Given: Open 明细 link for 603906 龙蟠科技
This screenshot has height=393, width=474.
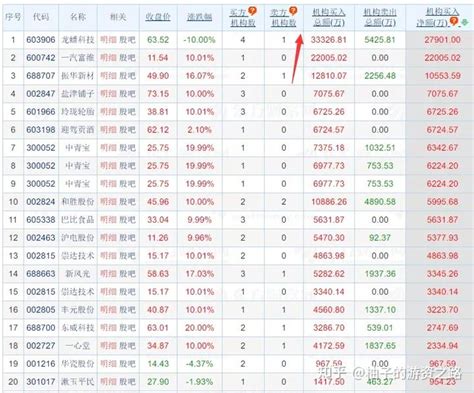Looking at the screenshot, I should pos(108,40).
